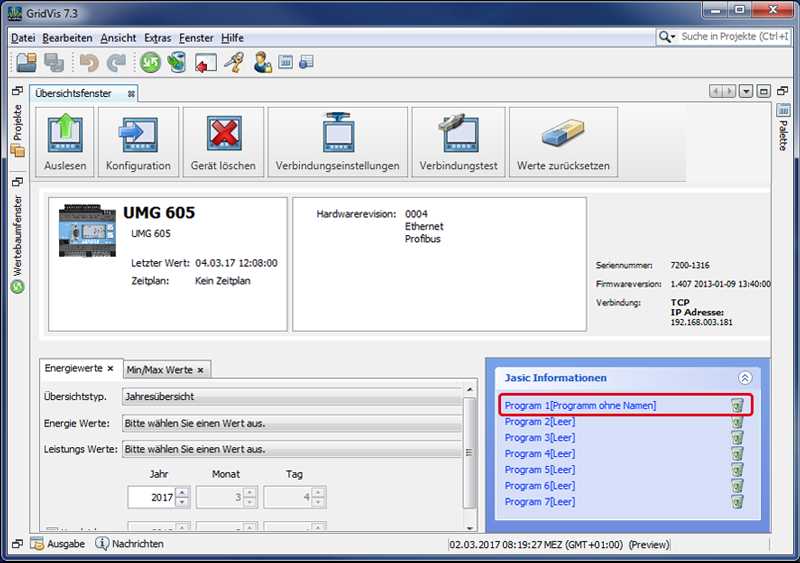Click the open project folder toolbar icon
Viewport: 800px width, 563px height.
[x=27, y=63]
